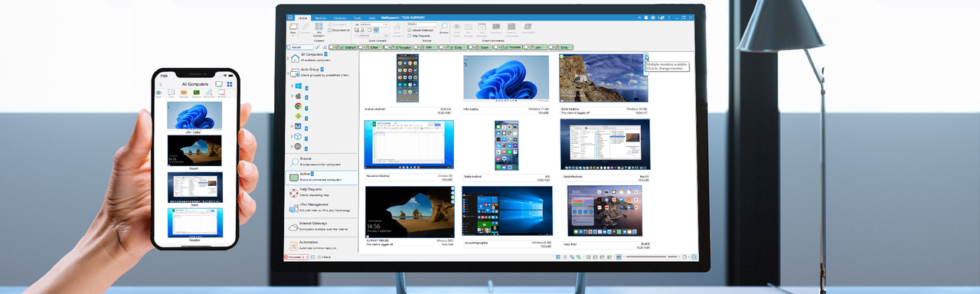The width and height of the screenshot is (980, 294).
Task: Click the Browse search text field
Action: (421, 24)
